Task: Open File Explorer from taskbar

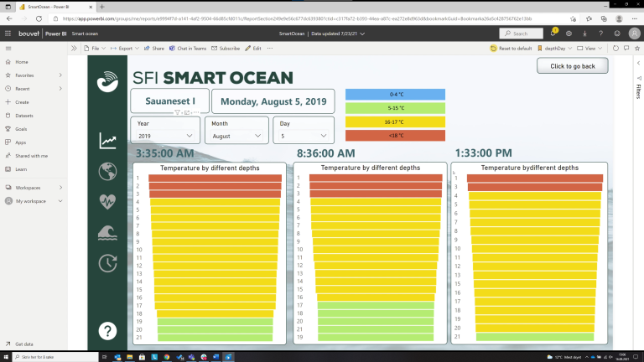Action: tap(130, 357)
